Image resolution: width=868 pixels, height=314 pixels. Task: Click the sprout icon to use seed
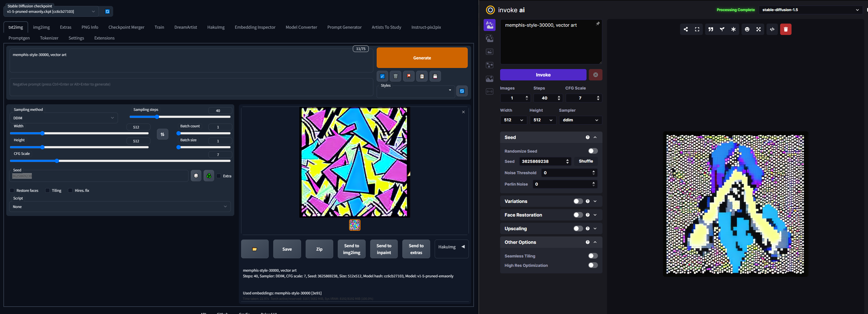[x=722, y=29]
